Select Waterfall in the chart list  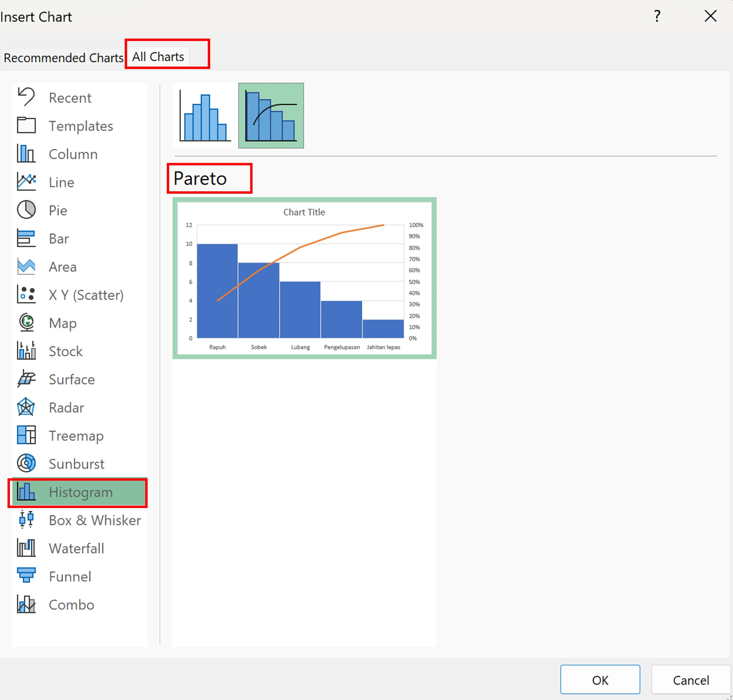coord(77,549)
